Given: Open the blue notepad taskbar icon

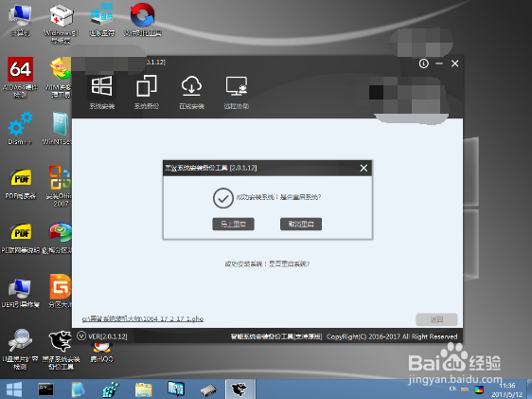Looking at the screenshot, I should tap(78, 390).
